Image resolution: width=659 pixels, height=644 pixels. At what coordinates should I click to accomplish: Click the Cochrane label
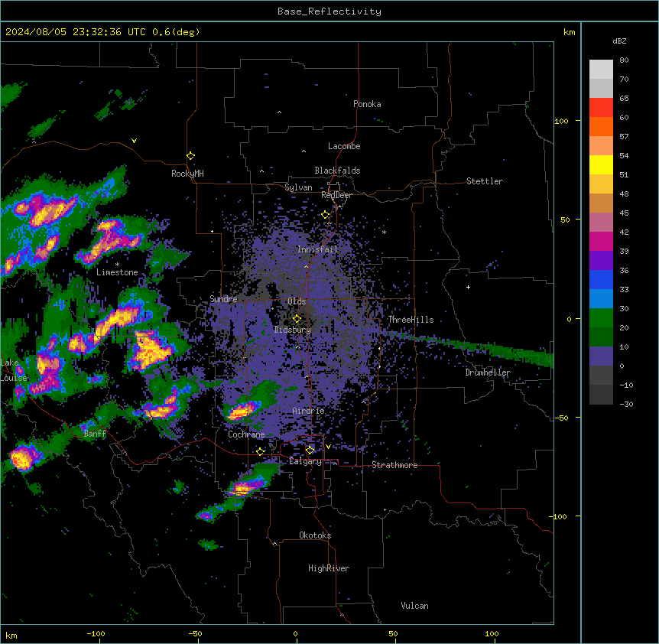pos(246,434)
